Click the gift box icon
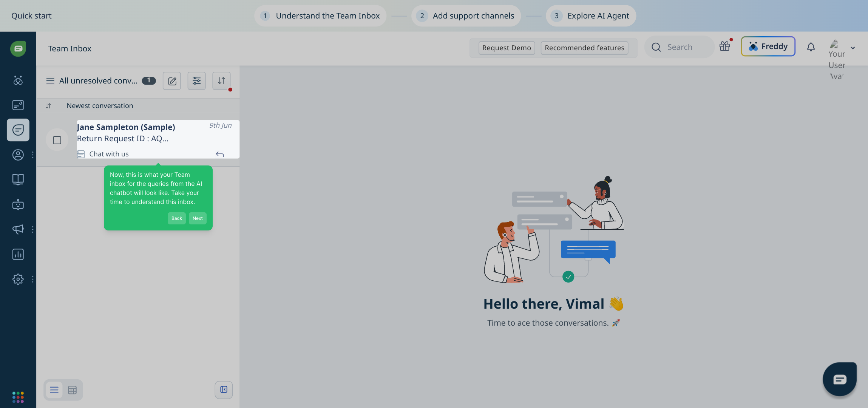The height and width of the screenshot is (408, 868). (724, 46)
